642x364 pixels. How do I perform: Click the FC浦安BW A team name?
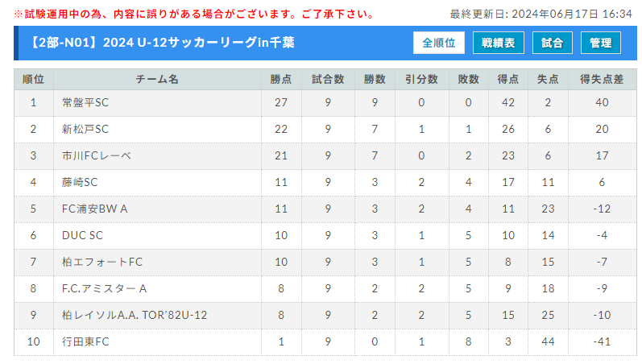tap(94, 209)
